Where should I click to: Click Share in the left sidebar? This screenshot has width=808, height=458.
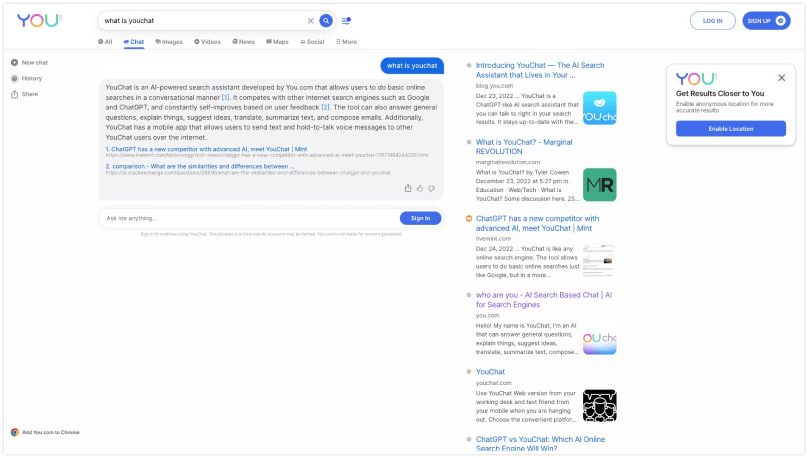coord(29,94)
